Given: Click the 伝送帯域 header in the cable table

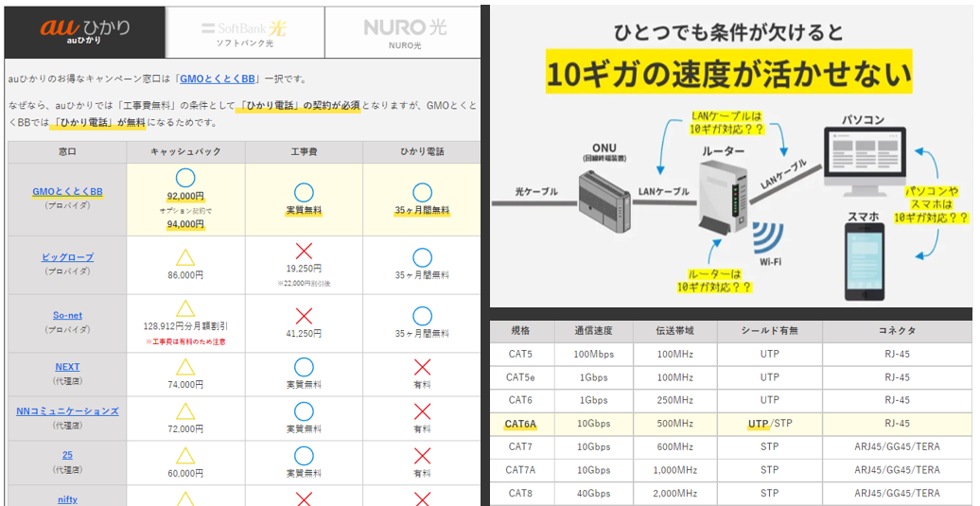Looking at the screenshot, I should pyautogui.click(x=675, y=330).
